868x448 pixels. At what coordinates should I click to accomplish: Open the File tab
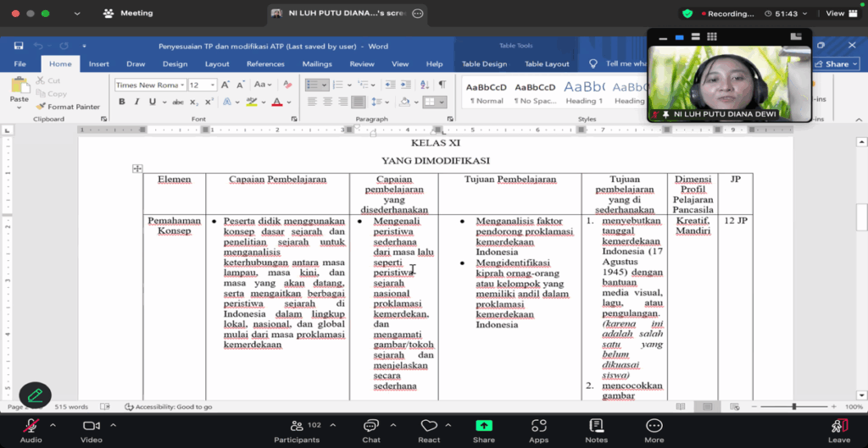[x=20, y=64]
